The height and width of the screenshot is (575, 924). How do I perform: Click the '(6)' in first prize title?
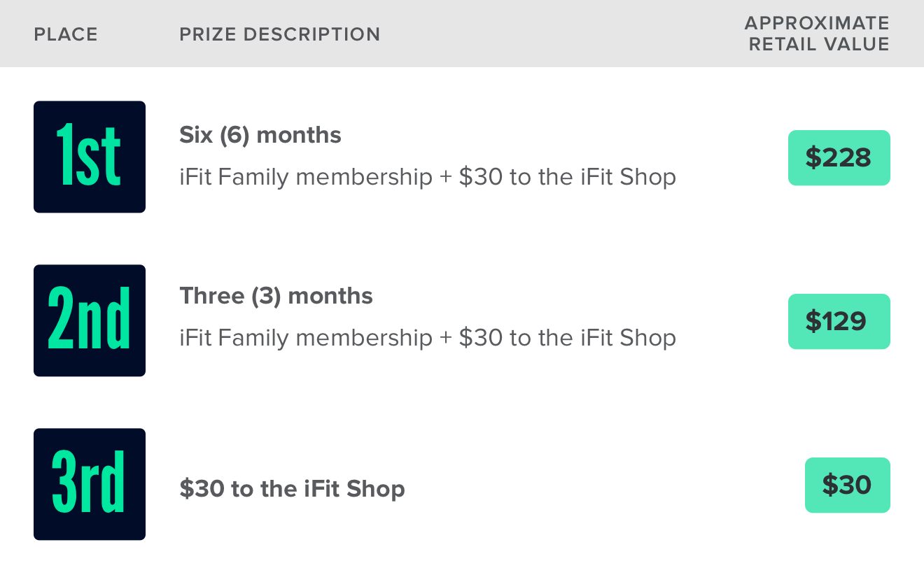(234, 135)
